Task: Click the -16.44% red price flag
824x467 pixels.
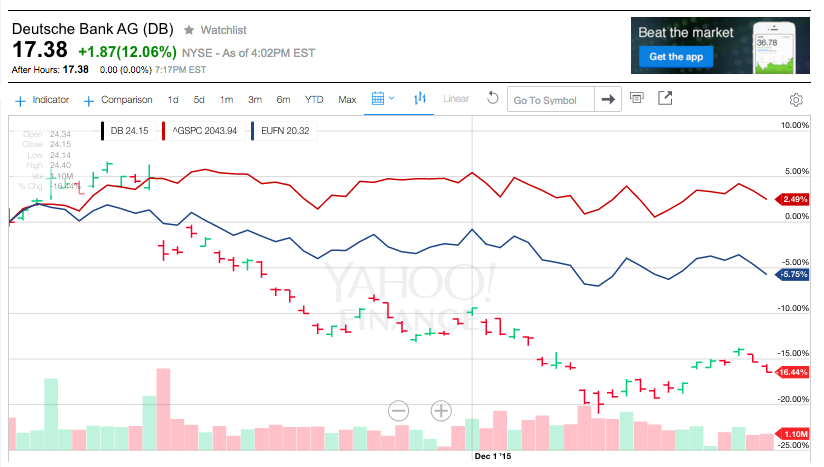Action: (792, 372)
